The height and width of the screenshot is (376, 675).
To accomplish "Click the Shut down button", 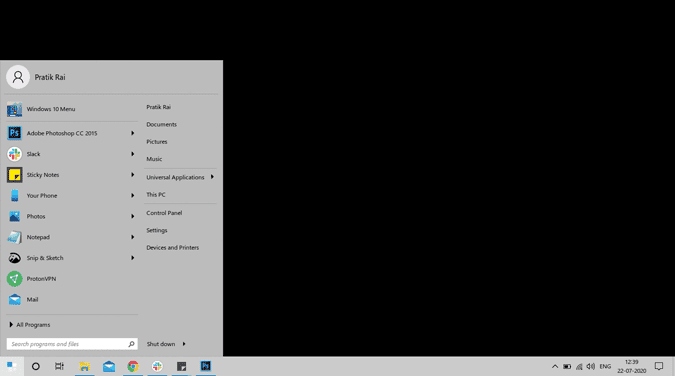I will click(x=161, y=344).
